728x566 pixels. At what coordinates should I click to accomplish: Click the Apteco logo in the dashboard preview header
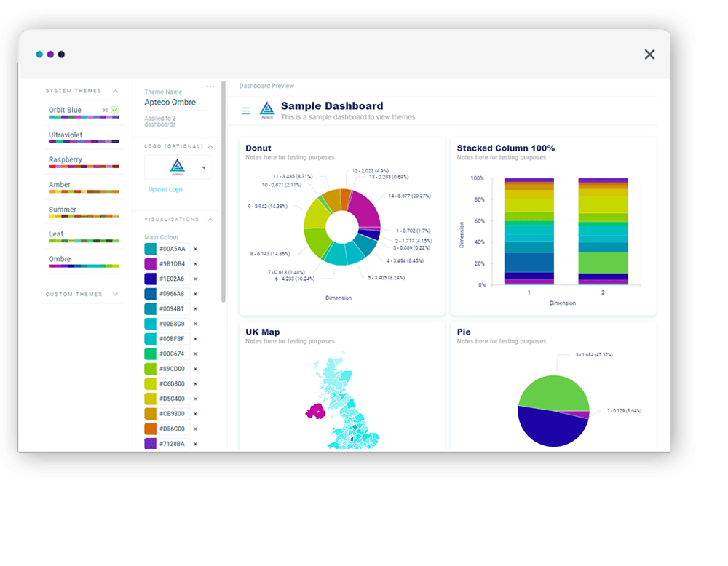(266, 109)
